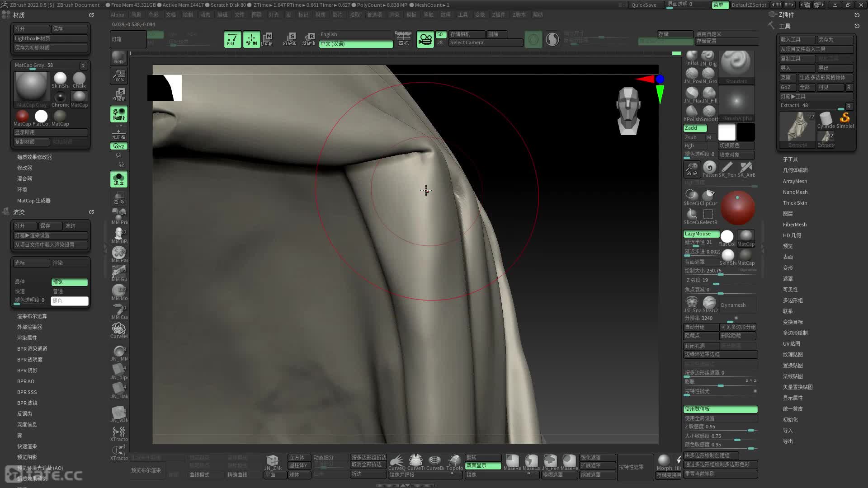
Task: Expand the MatCap 生成器 section
Action: click(x=34, y=201)
